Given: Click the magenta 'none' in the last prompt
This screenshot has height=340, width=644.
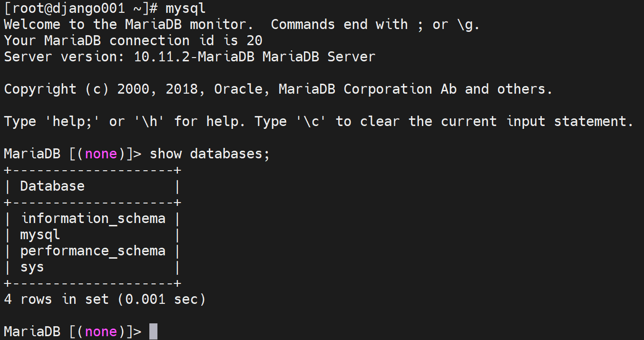Looking at the screenshot, I should [101, 332].
